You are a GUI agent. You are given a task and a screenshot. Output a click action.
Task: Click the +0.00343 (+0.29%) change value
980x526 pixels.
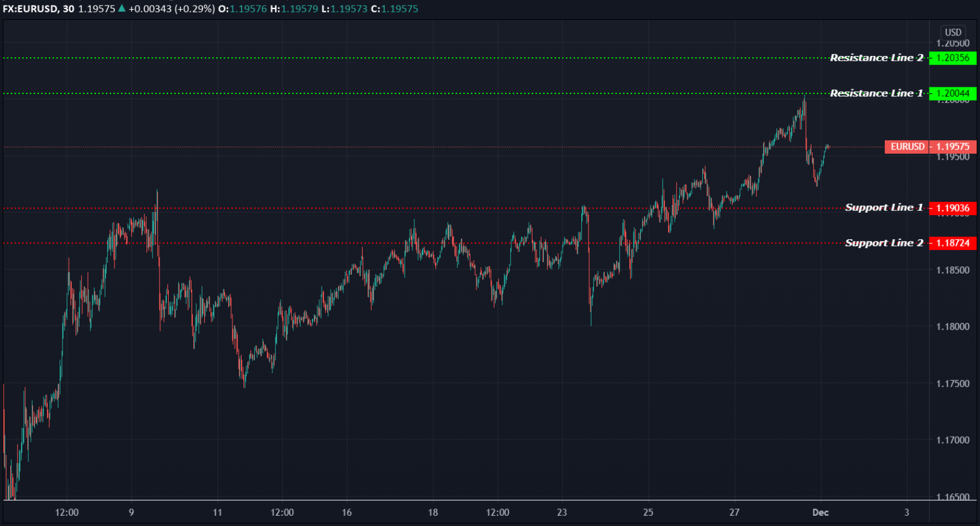[x=172, y=8]
